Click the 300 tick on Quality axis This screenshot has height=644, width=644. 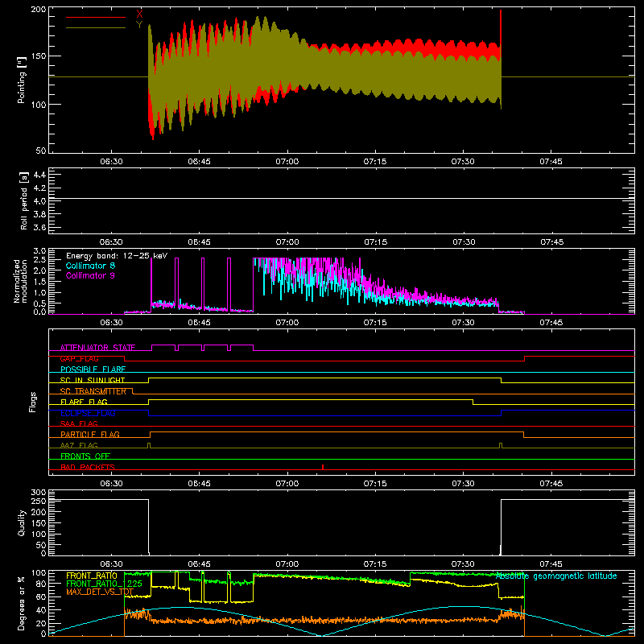click(x=39, y=492)
